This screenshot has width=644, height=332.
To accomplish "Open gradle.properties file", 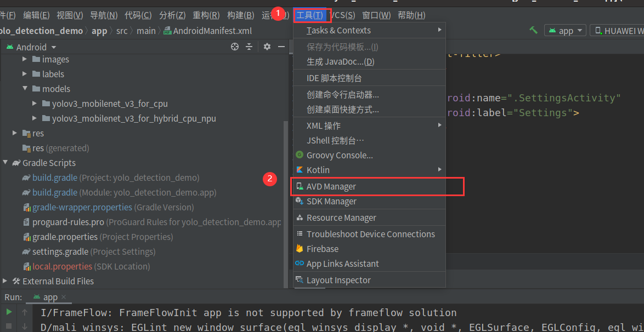I will (x=98, y=237).
